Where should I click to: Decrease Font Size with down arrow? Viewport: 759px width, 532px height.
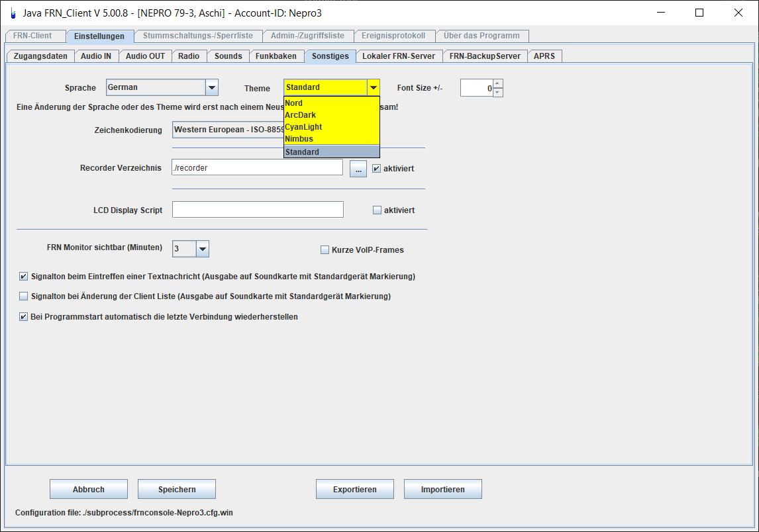point(497,92)
